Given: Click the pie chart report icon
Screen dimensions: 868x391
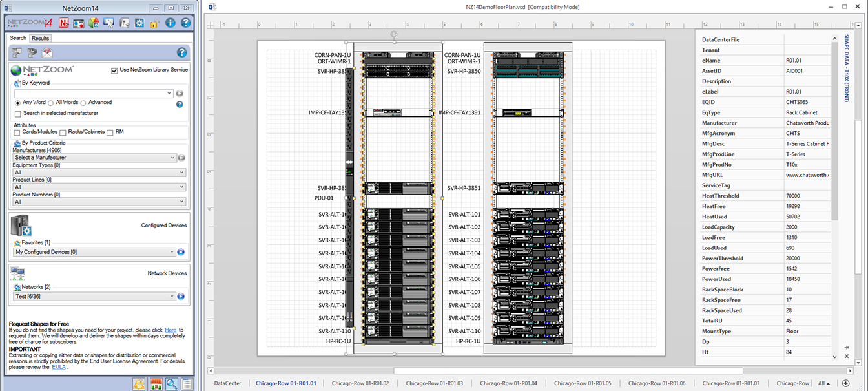Looking at the screenshot, I should point(94,23).
